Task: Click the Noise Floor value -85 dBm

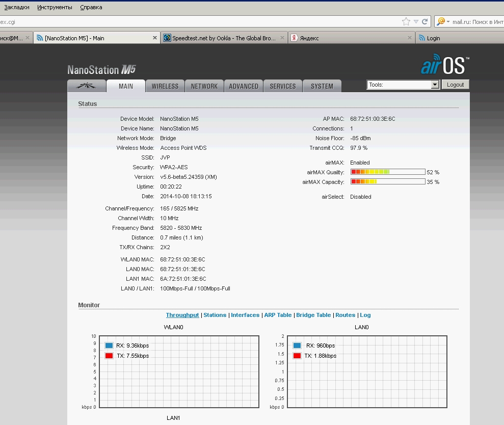Action: (360, 138)
